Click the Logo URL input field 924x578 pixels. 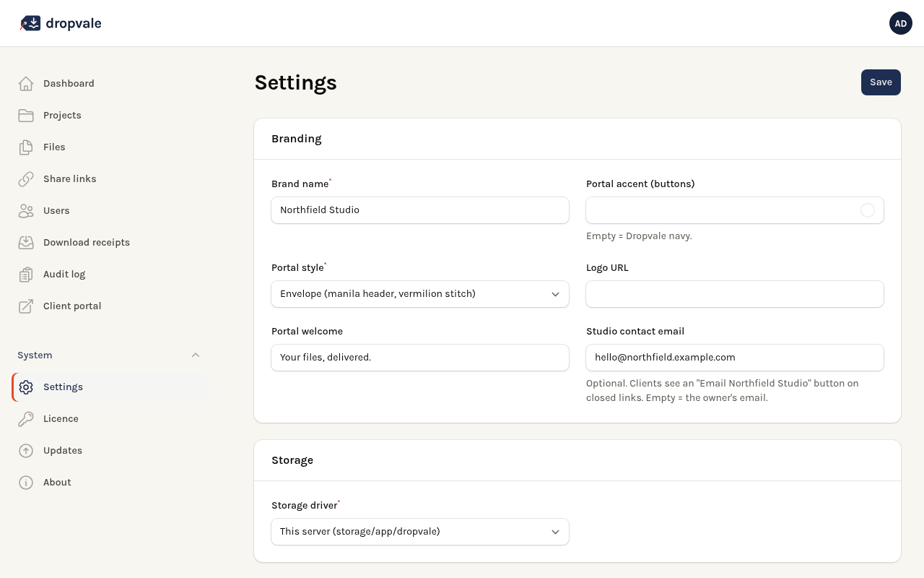click(735, 294)
